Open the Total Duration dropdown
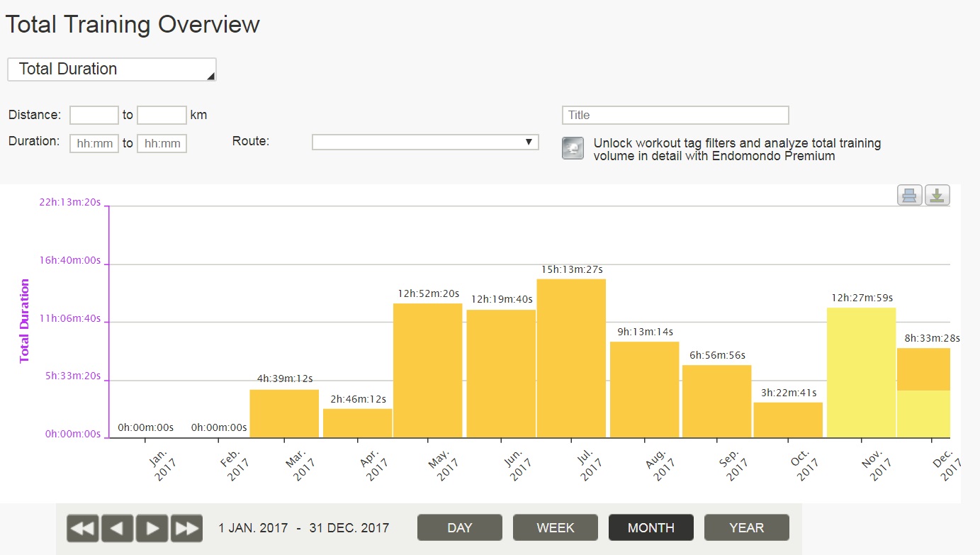The height and width of the screenshot is (555, 980). click(x=112, y=69)
